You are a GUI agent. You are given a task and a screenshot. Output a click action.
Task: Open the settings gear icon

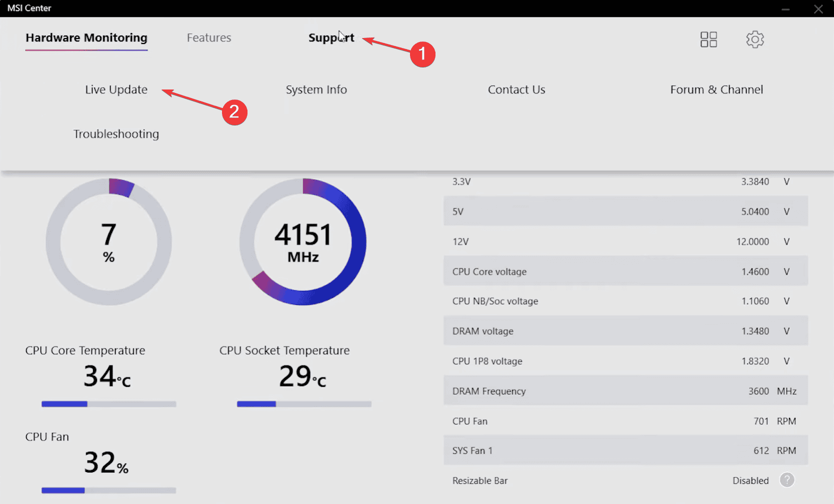[x=755, y=39]
